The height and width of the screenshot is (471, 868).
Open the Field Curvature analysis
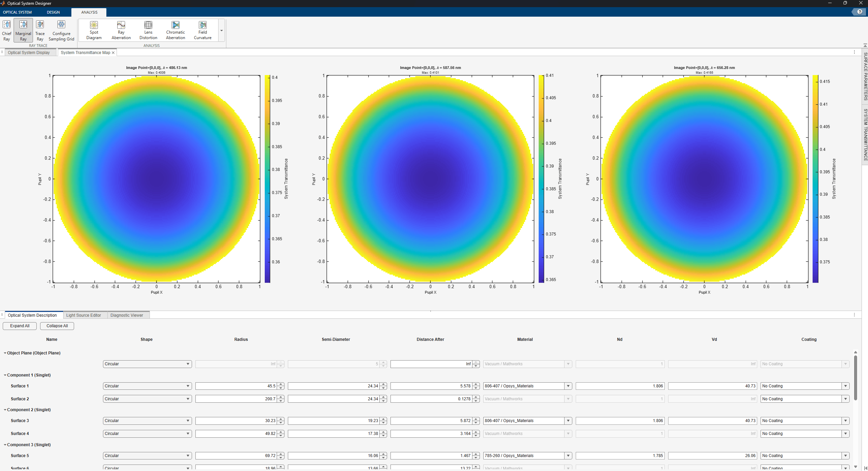(203, 31)
